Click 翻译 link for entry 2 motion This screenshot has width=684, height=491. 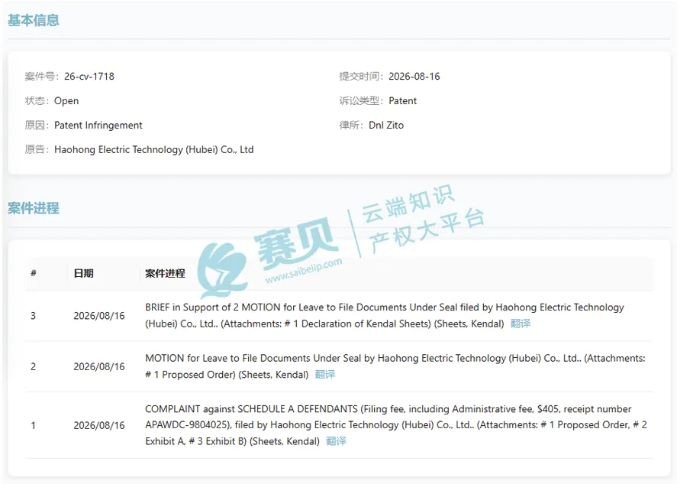(325, 375)
